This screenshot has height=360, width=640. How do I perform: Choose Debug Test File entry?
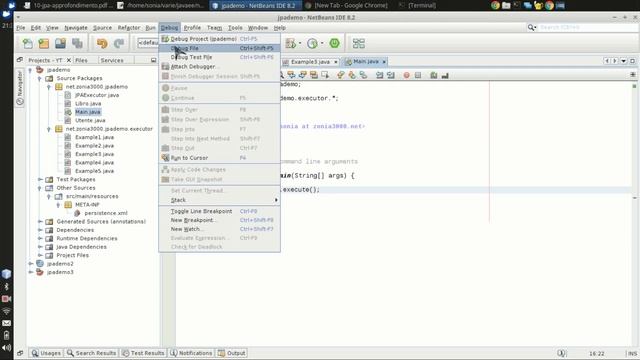point(219,57)
